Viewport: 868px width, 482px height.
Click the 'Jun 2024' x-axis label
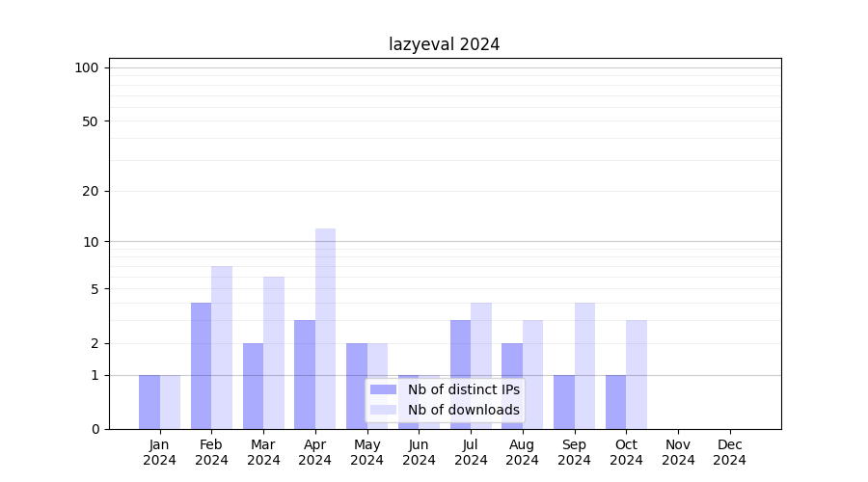419,452
